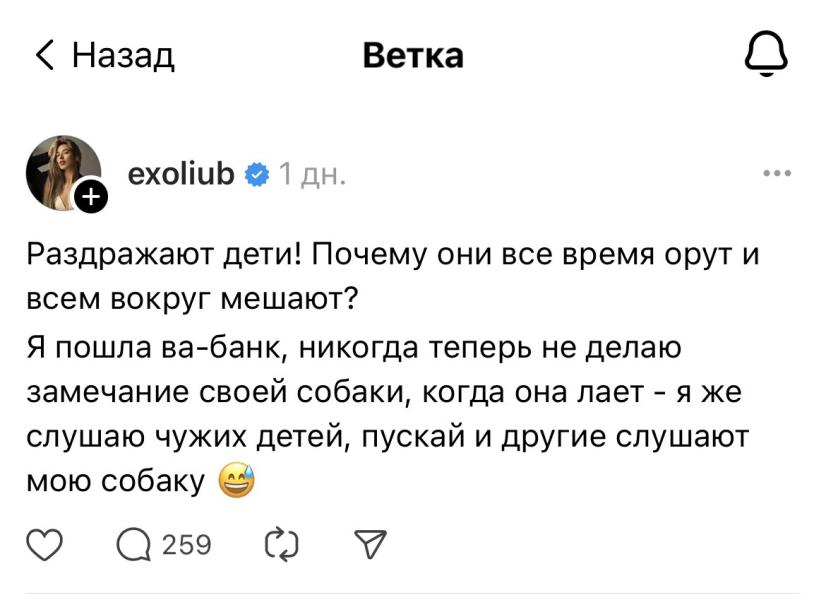Click the blue verified badge
The height and width of the screenshot is (600, 825).
(x=257, y=176)
